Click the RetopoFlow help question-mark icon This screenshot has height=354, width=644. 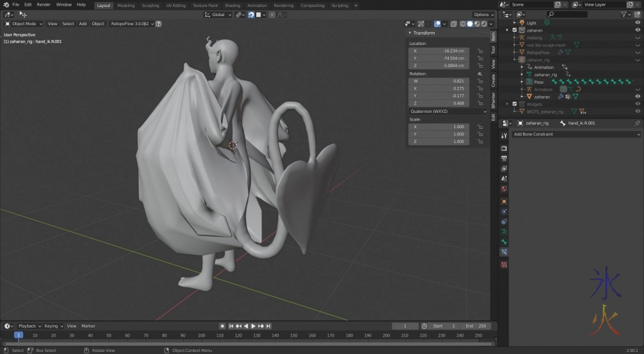pyautogui.click(x=158, y=24)
